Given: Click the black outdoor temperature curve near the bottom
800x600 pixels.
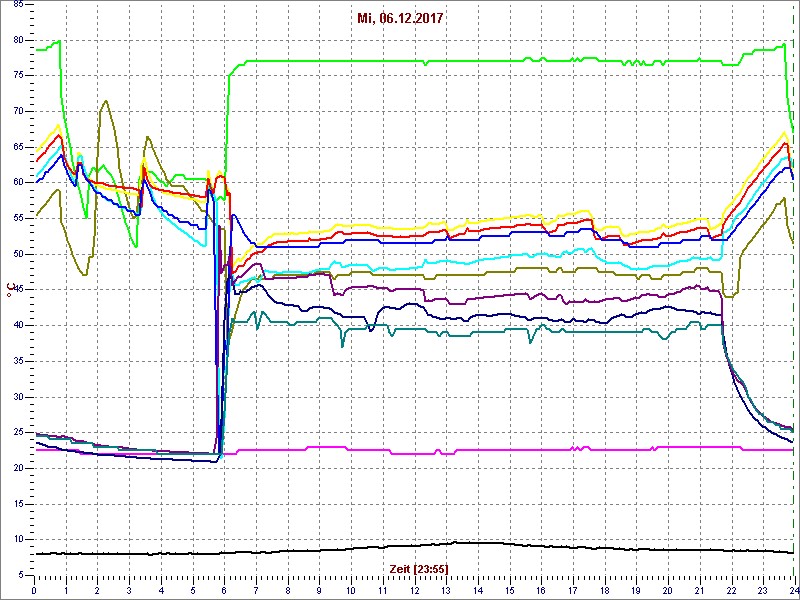Looking at the screenshot, I should (x=414, y=546).
